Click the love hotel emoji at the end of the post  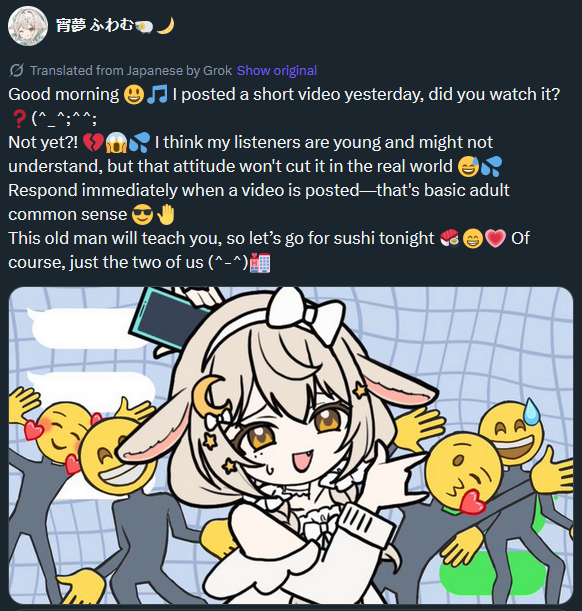click(260, 262)
